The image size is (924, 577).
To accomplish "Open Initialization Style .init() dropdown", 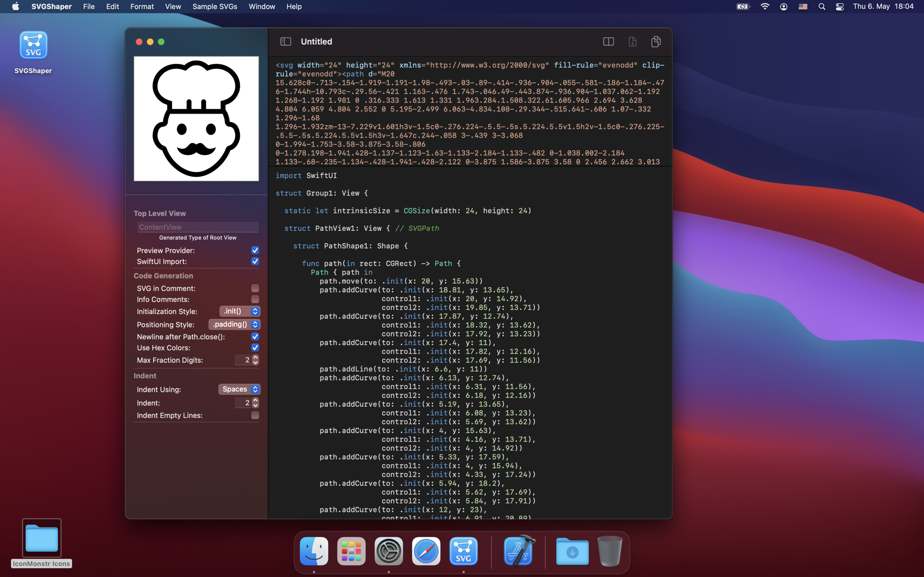I will point(240,311).
